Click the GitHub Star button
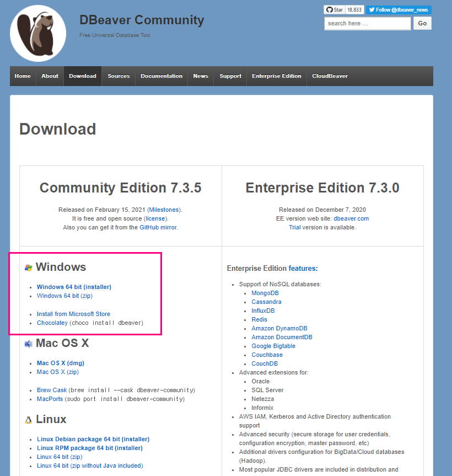Screen dimensions: 452x476 click(x=335, y=10)
